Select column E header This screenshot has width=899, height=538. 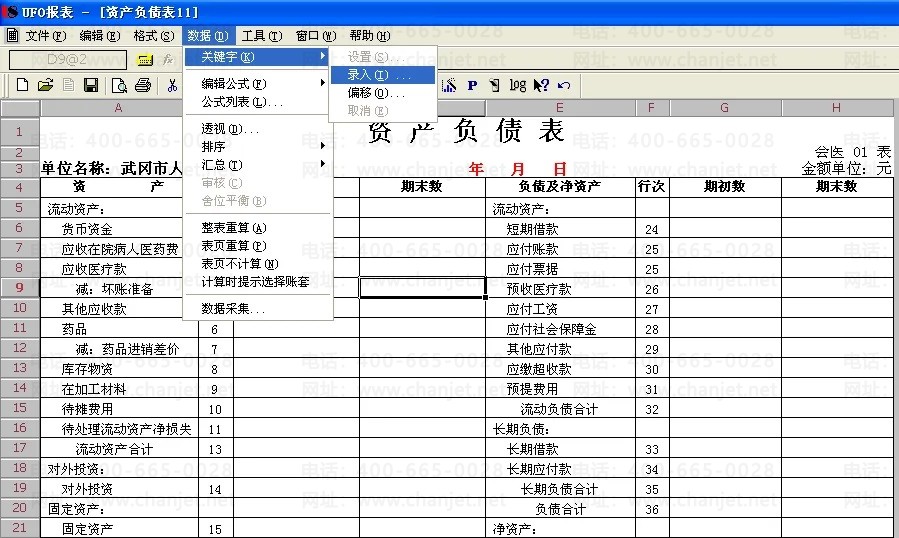[x=560, y=108]
